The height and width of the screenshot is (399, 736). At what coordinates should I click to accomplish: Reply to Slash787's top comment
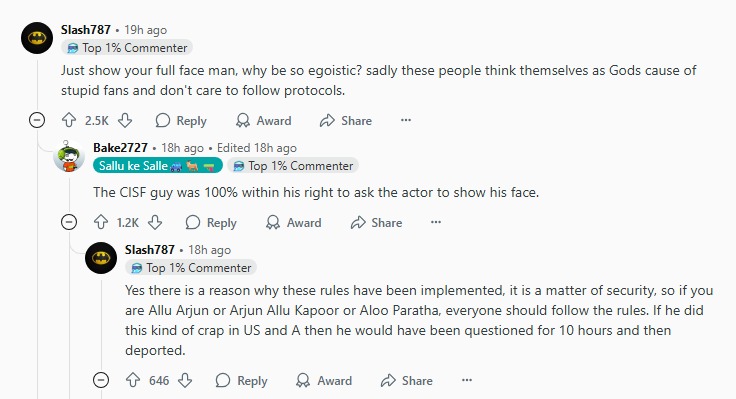[181, 121]
